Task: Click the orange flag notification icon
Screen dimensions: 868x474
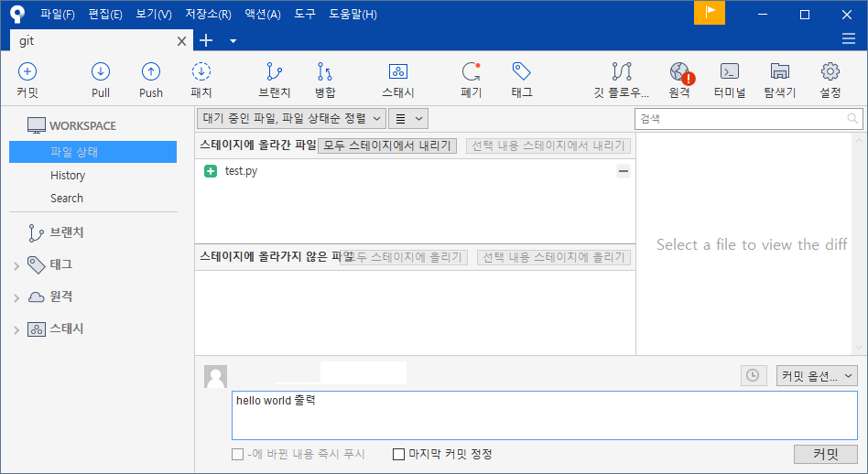Action: (709, 13)
